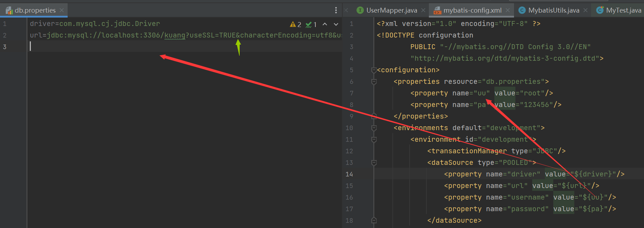Collapse the <dataSource type> fold marker
Image resolution: width=644 pixels, height=228 pixels.
coord(374,163)
